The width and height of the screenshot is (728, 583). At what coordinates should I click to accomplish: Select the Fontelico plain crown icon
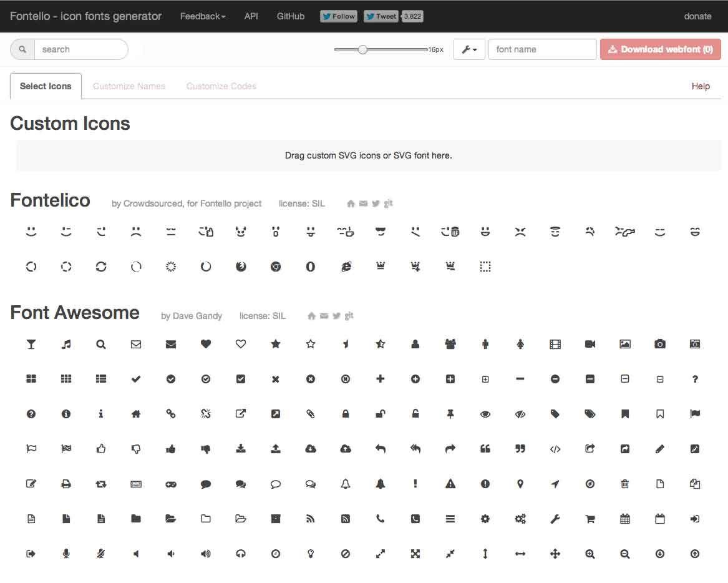(381, 266)
